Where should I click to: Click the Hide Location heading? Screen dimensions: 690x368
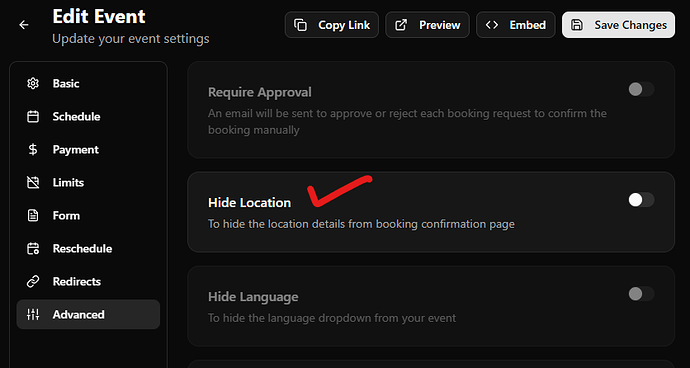pos(250,202)
